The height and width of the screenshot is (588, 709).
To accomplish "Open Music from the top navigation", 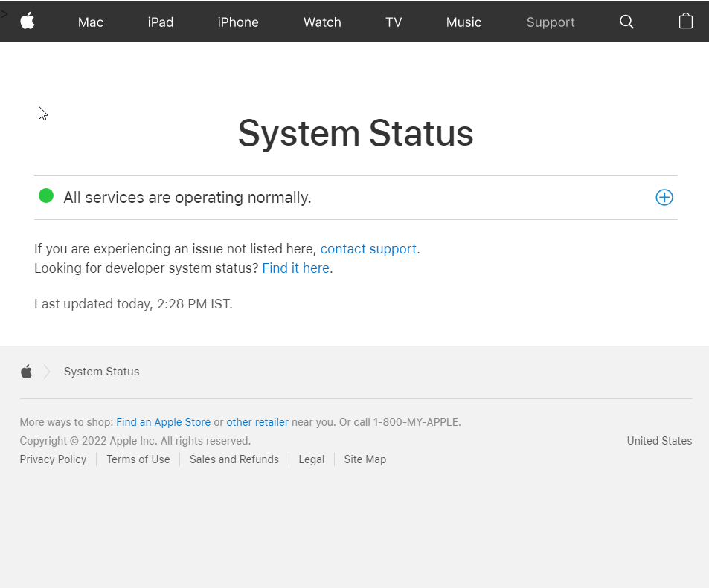I will 463,22.
